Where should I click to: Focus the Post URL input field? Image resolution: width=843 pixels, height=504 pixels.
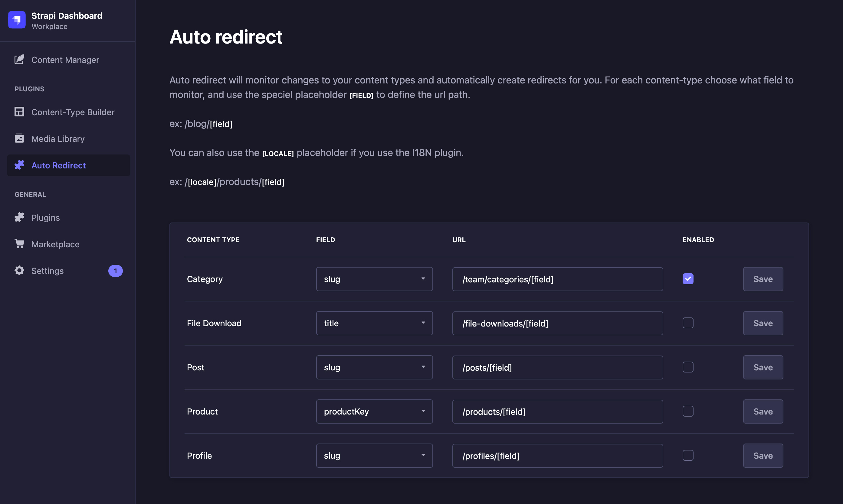(557, 367)
